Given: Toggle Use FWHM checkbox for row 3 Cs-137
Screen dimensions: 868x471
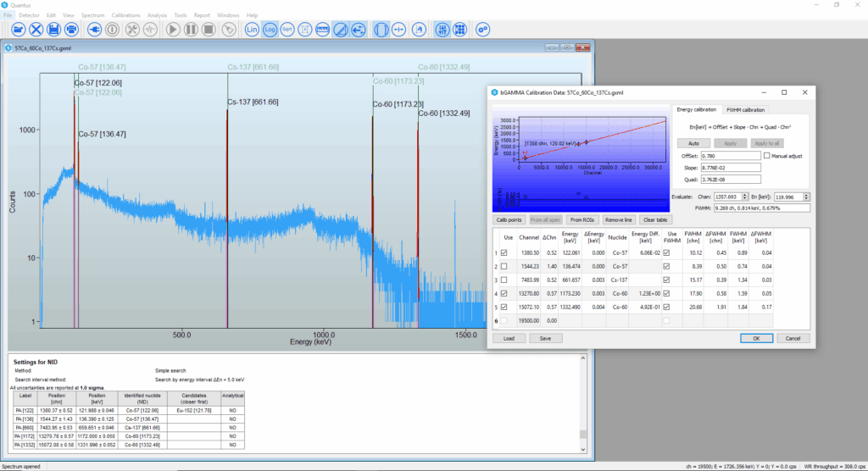Looking at the screenshot, I should tap(666, 280).
